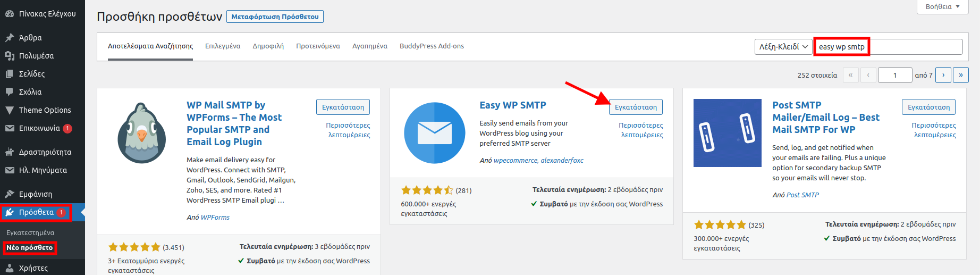This screenshot has width=980, height=275.
Task: Click the current page number field
Action: point(895,75)
